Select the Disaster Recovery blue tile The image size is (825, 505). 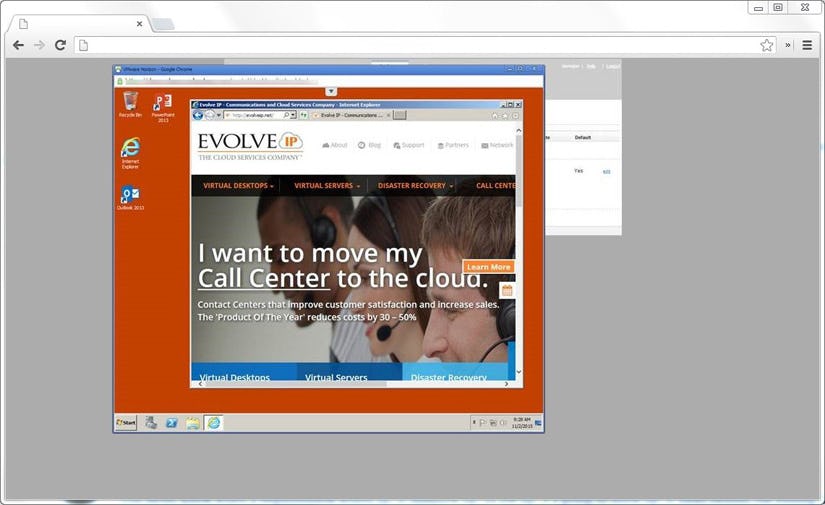click(x=455, y=372)
